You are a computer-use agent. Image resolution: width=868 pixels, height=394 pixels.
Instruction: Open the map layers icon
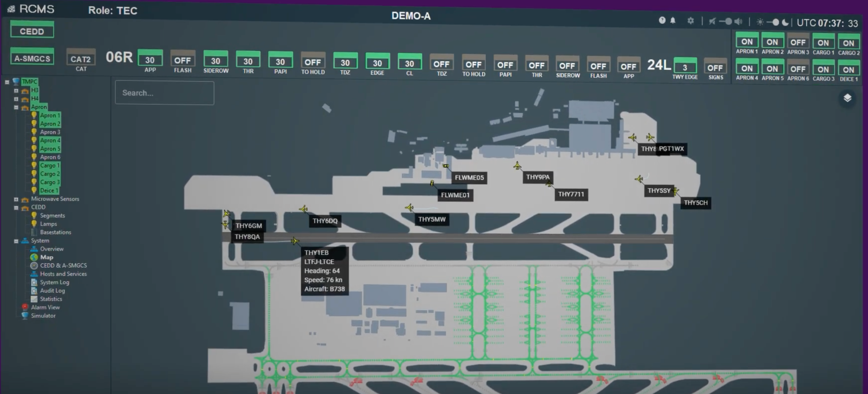click(x=847, y=98)
